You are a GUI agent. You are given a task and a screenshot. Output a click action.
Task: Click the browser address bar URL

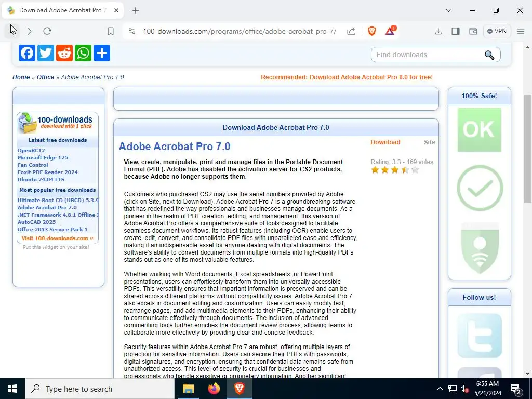pos(240,31)
